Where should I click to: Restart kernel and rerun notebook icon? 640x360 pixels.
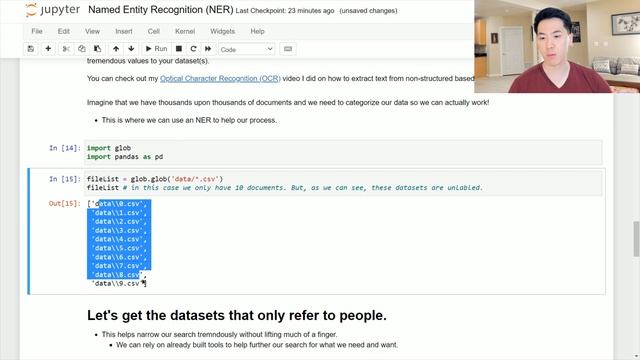(x=208, y=49)
